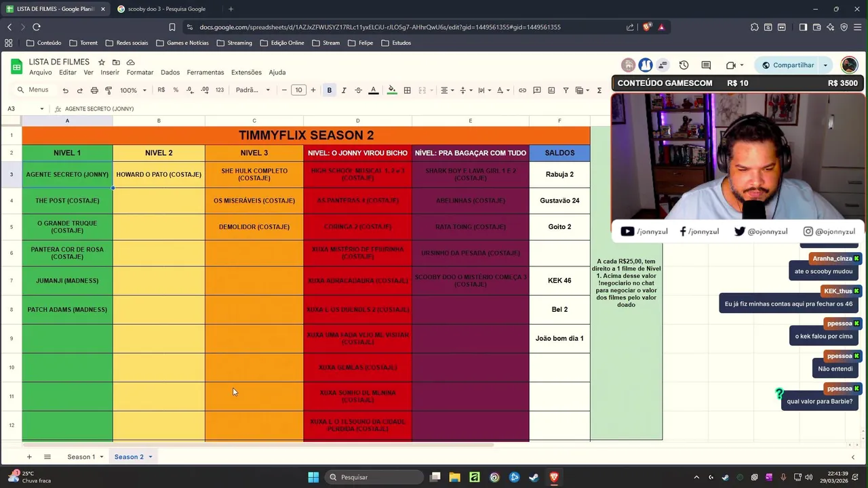This screenshot has height=488, width=868.
Task: Reload the browser page
Action: 36,27
